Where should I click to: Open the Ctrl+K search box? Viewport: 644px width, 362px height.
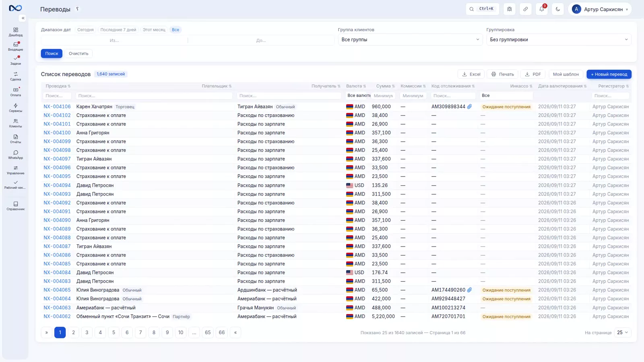tap(482, 9)
